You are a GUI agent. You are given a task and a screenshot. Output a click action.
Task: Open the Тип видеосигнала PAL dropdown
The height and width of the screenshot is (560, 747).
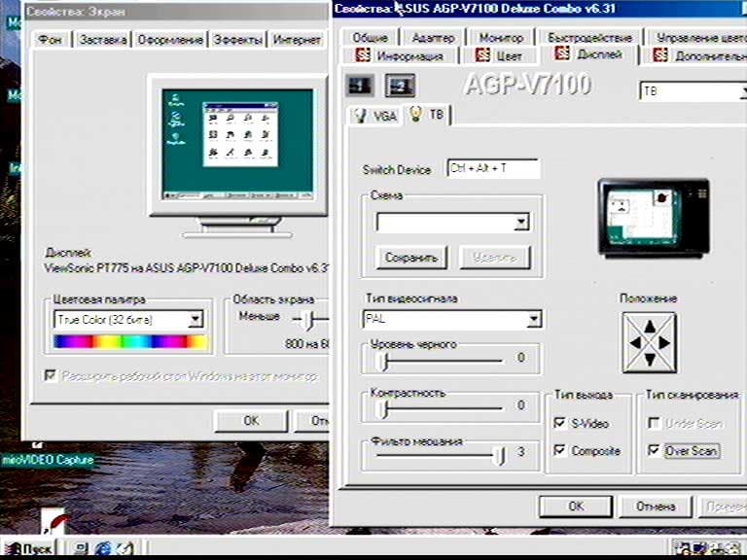pyautogui.click(x=534, y=319)
